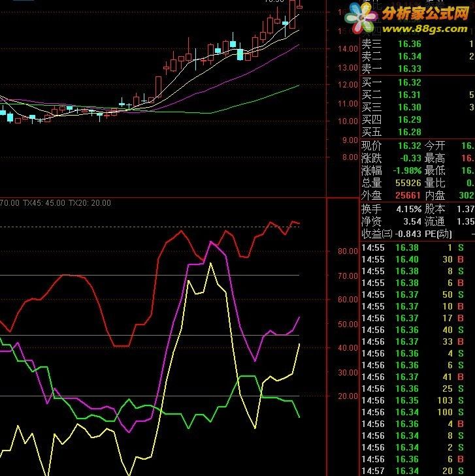Image resolution: width=475 pixels, height=476 pixels.
Task: Click the 涨幅 value -1.98%
Action: [x=407, y=170]
